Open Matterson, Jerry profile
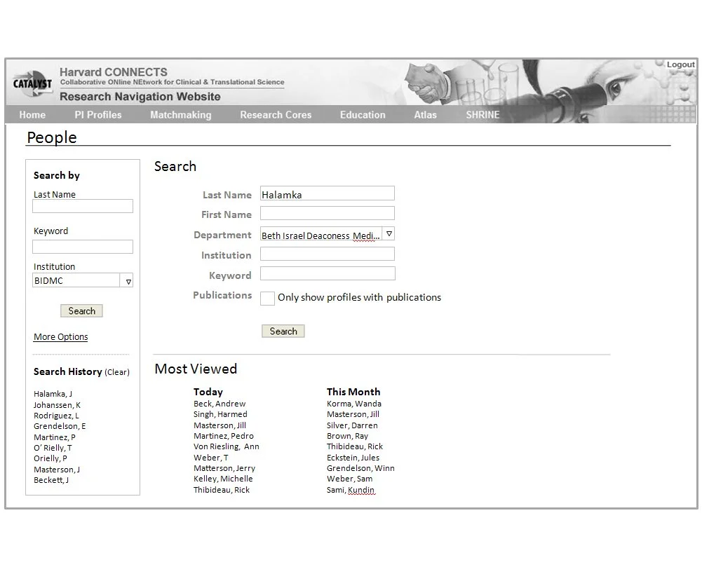 [224, 468]
